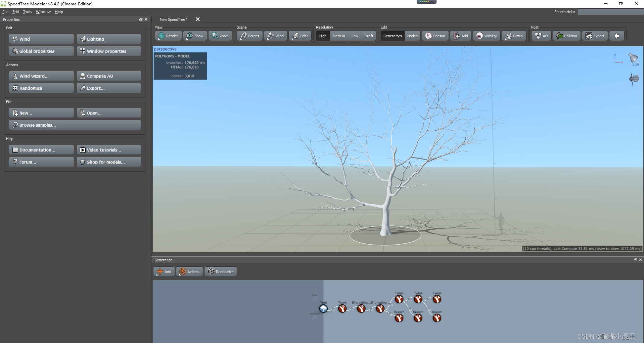This screenshot has width=644, height=343.
Task: Click Browse samples...
Action: pyautogui.click(x=75, y=125)
